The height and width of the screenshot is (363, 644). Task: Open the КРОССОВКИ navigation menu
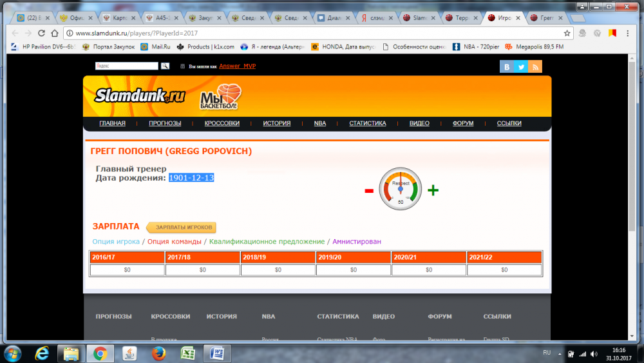[222, 123]
